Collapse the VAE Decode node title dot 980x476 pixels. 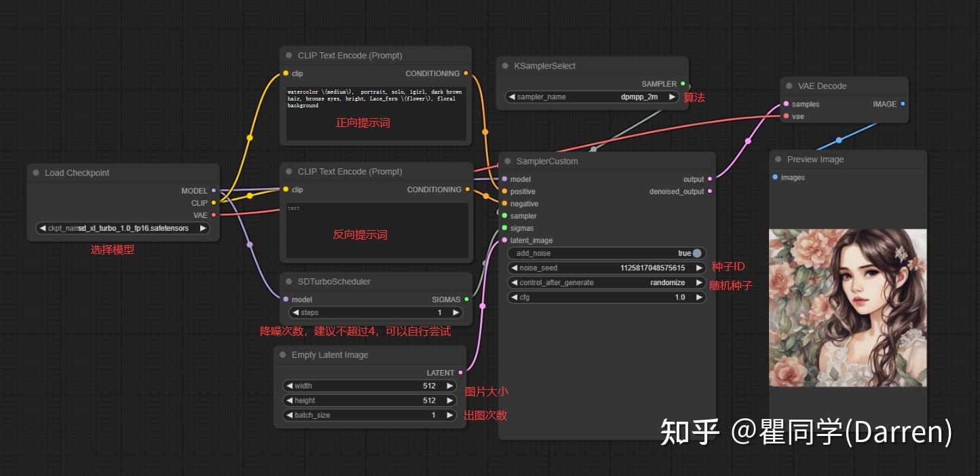point(789,86)
